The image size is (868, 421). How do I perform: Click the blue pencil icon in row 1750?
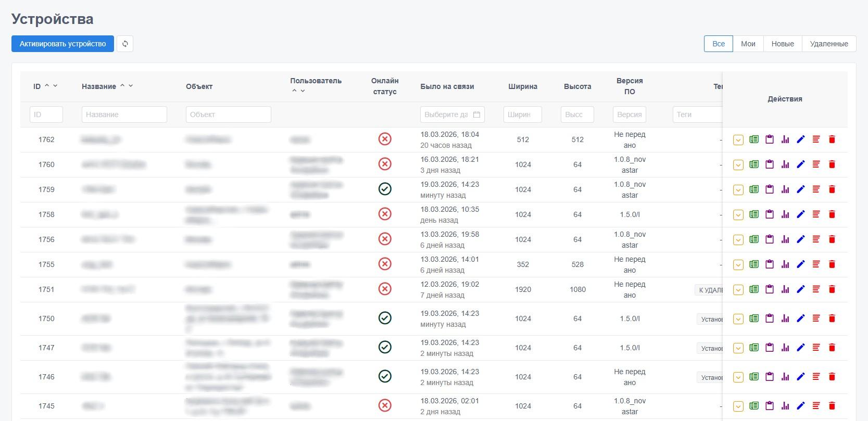click(801, 318)
